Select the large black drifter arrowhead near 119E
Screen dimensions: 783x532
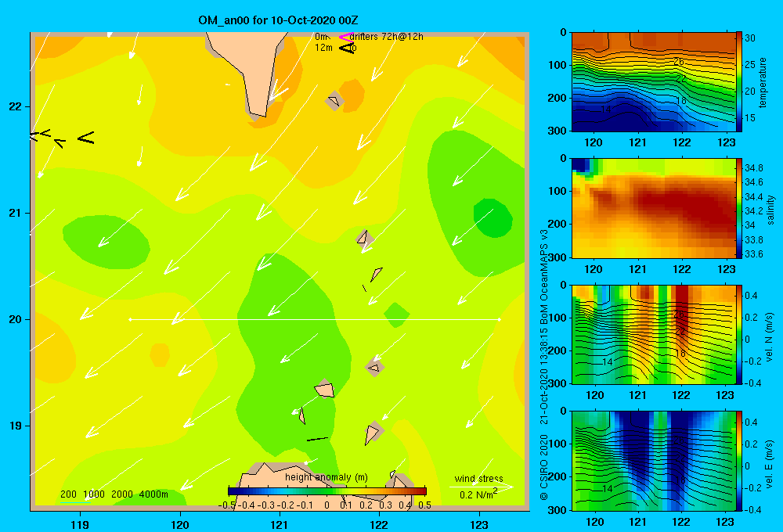(86, 138)
